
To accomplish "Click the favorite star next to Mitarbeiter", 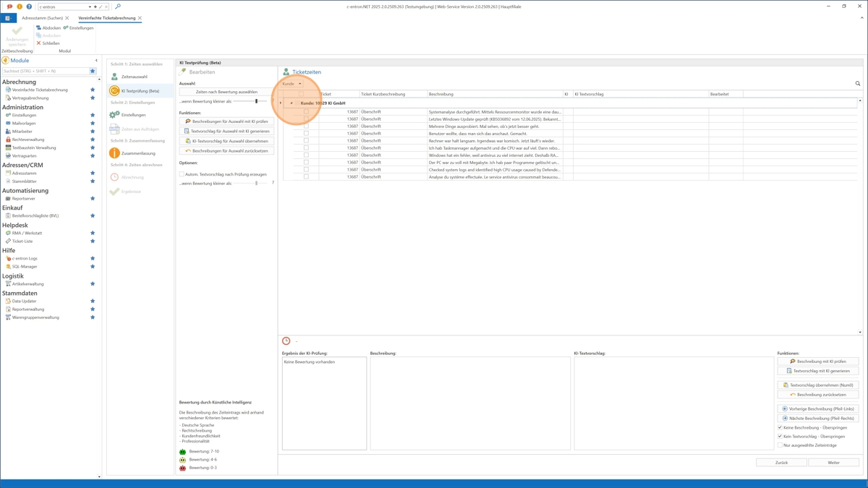I will click(x=93, y=132).
